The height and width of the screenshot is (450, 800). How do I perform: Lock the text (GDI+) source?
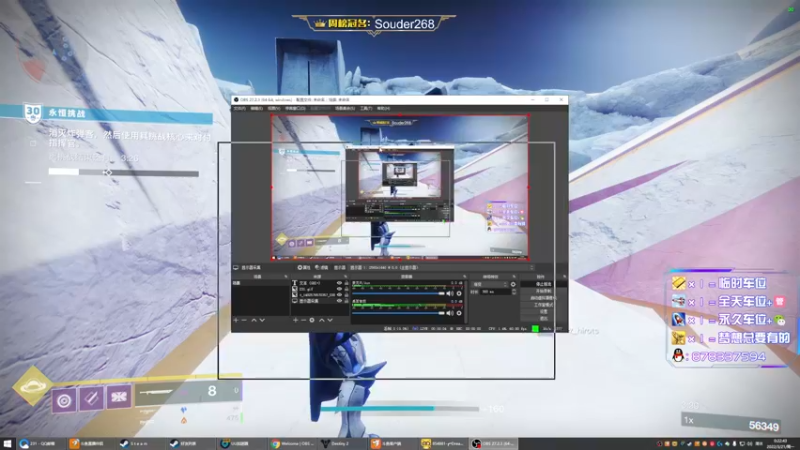(346, 283)
